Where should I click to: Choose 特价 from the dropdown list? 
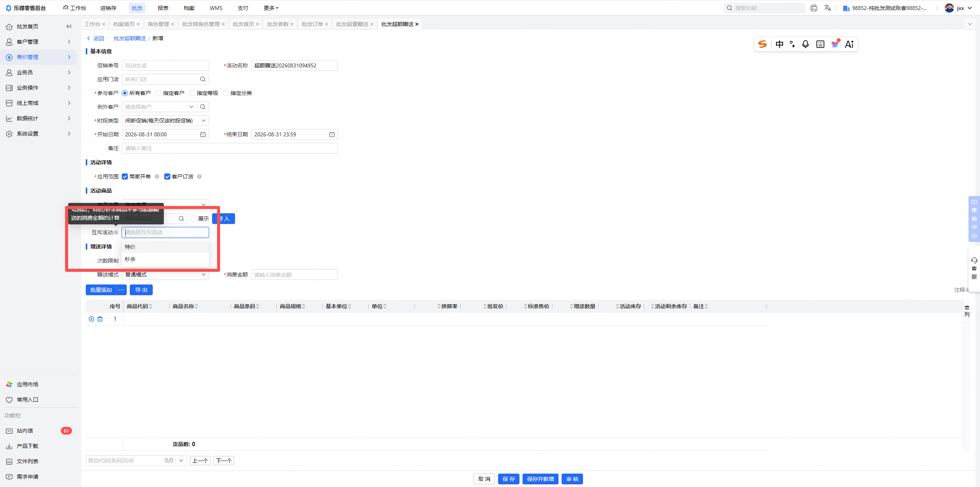[165, 247]
